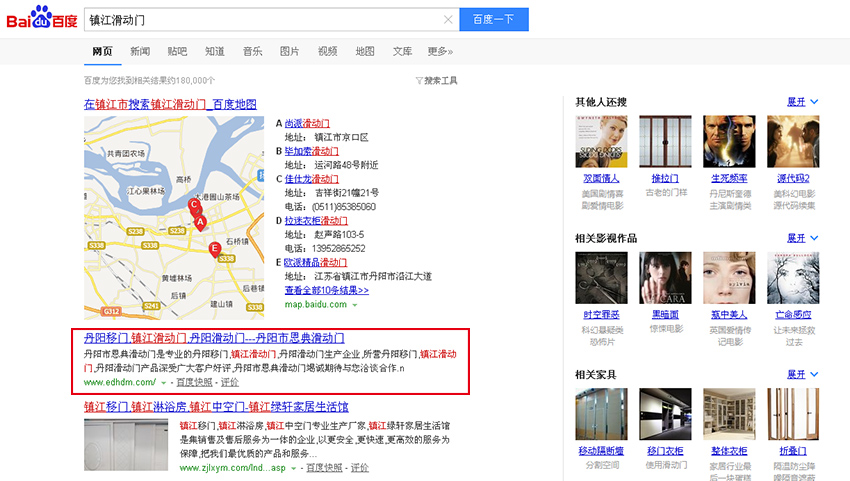Click the 生死频率 poster thumbnail
The image size is (850, 481).
(x=729, y=141)
